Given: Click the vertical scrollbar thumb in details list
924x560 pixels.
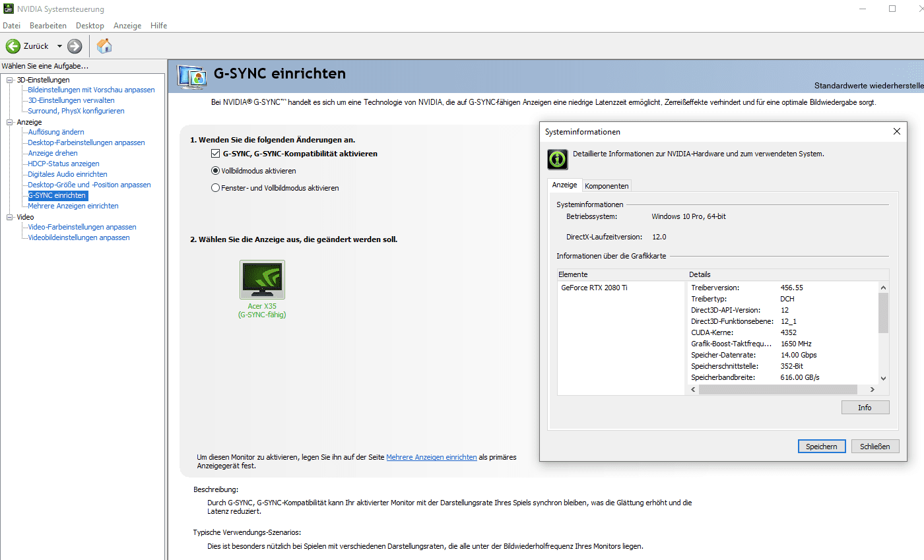Looking at the screenshot, I should 884,313.
